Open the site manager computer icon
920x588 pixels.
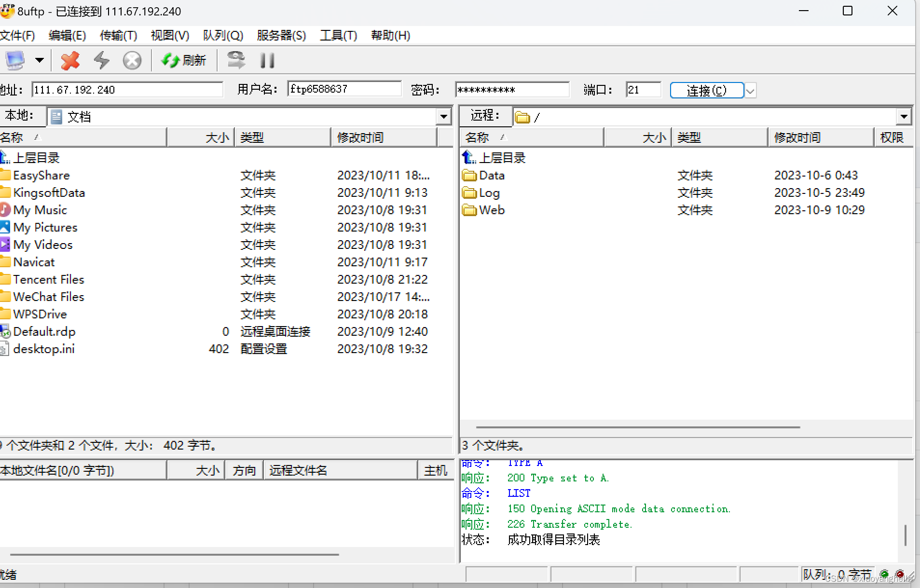pyautogui.click(x=15, y=61)
